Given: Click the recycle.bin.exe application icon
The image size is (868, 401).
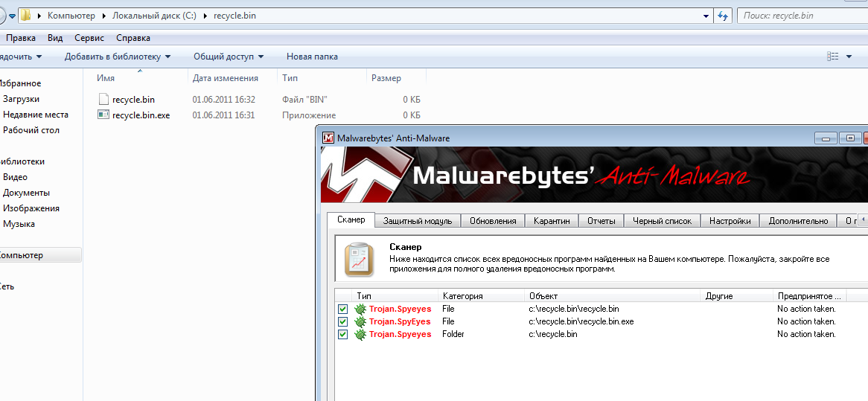Looking at the screenshot, I should (x=103, y=115).
